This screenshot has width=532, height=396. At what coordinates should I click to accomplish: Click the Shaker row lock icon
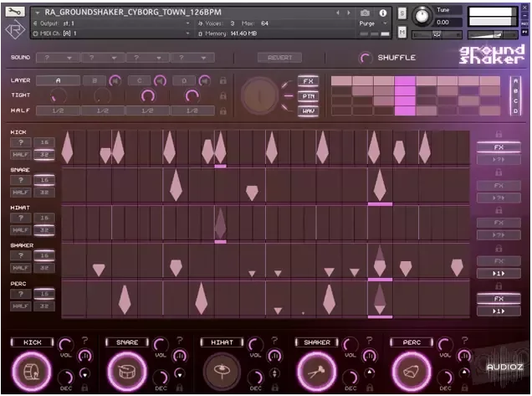499,249
